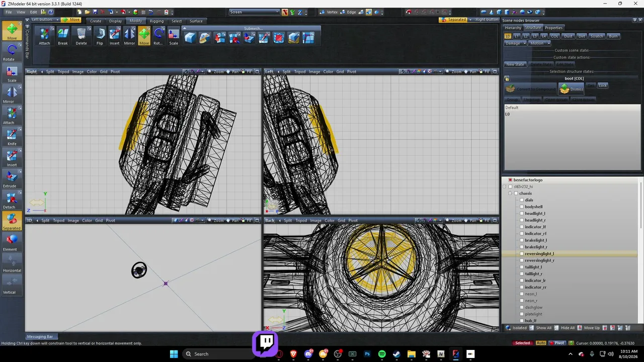
Task: Toggle Y axis constraint button
Action: click(x=292, y=12)
